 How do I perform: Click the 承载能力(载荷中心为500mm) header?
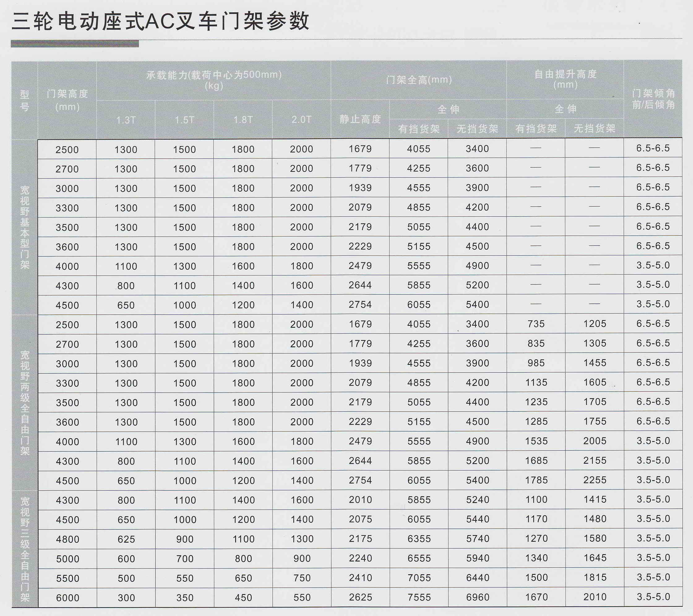(213, 80)
